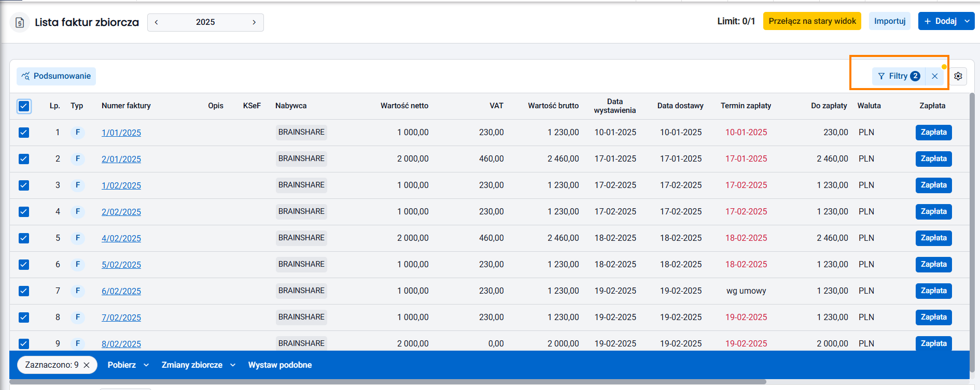
Task: Open invoice link 8/02/2025
Action: (121, 344)
